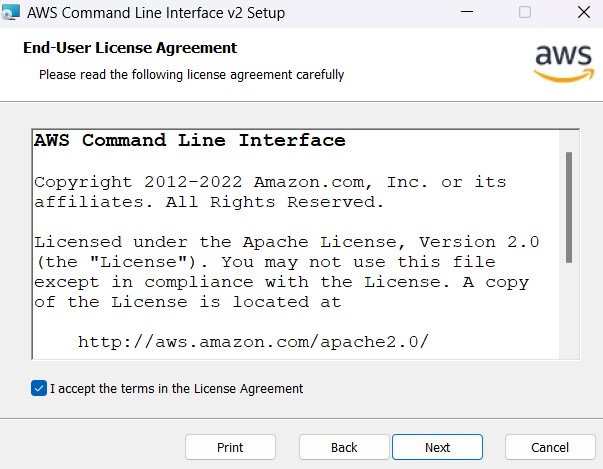Viewport: 603px width, 469px height.
Task: Click the apache2.0 URL in the license text
Action: (253, 342)
